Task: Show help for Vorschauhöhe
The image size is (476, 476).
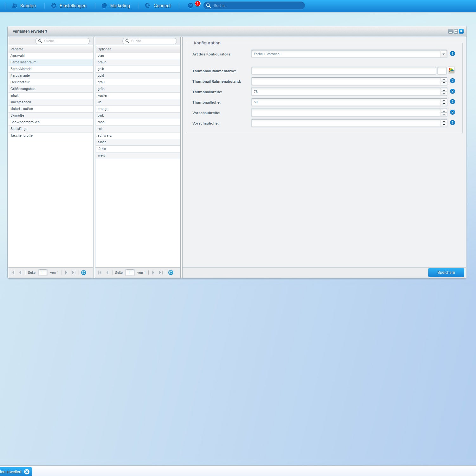Action: [x=453, y=123]
